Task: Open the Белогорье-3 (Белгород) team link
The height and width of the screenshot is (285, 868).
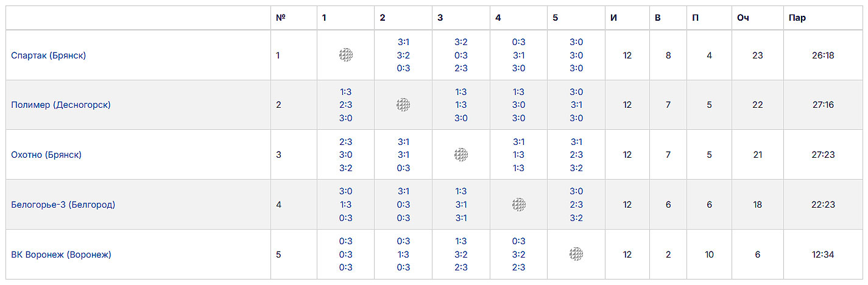Action: 63,205
